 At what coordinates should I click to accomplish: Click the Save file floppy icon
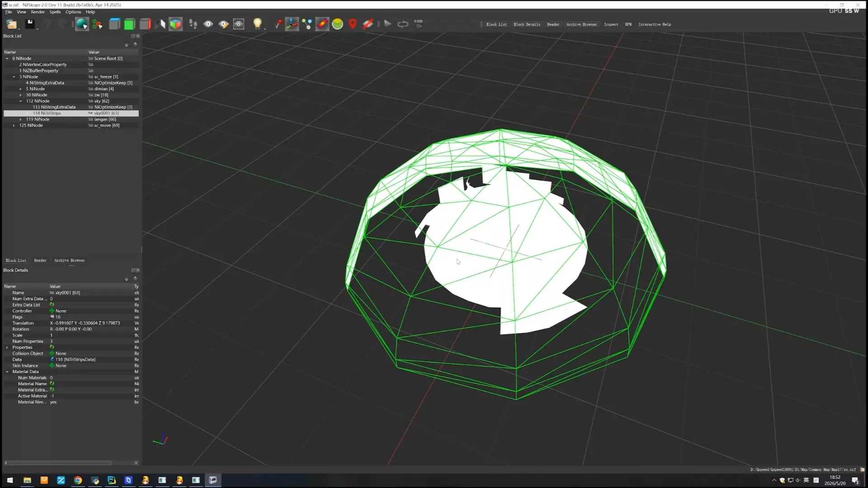tap(30, 24)
